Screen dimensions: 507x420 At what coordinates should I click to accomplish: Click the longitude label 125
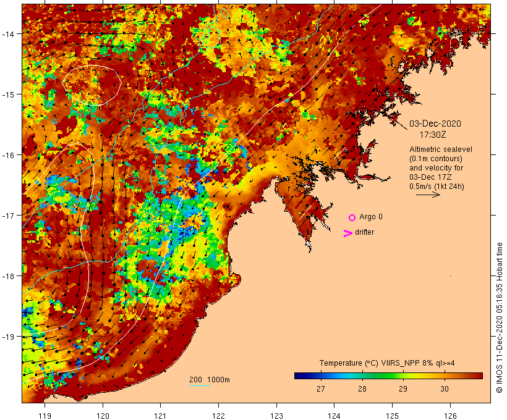pyautogui.click(x=393, y=416)
